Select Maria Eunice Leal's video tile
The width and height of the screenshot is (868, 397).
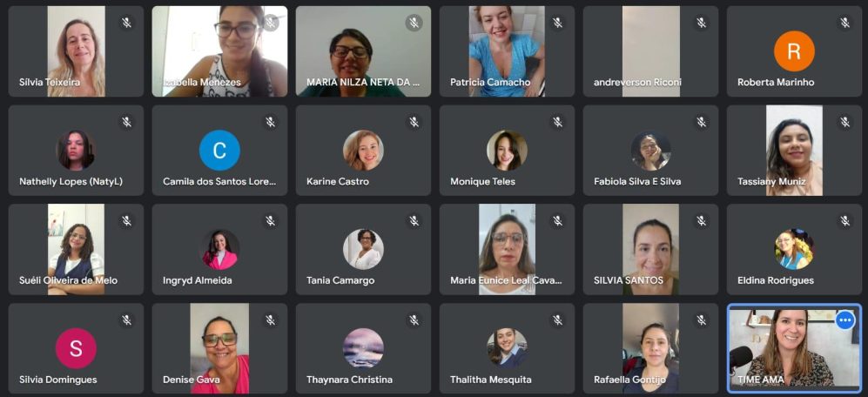pos(507,249)
